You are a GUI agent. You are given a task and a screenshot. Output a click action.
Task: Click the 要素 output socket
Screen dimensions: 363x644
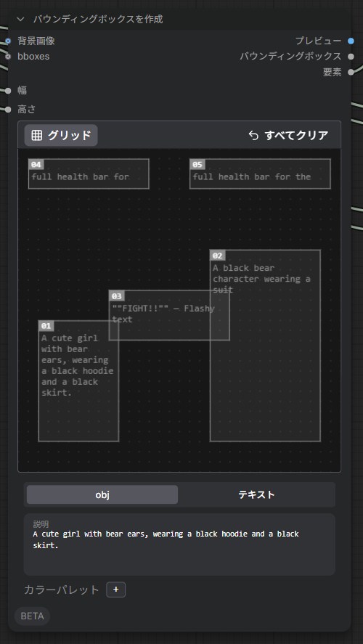(351, 72)
